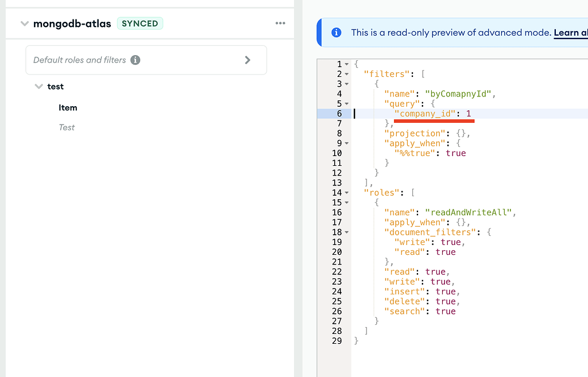Click line number 16 in the editor gutter

[337, 212]
